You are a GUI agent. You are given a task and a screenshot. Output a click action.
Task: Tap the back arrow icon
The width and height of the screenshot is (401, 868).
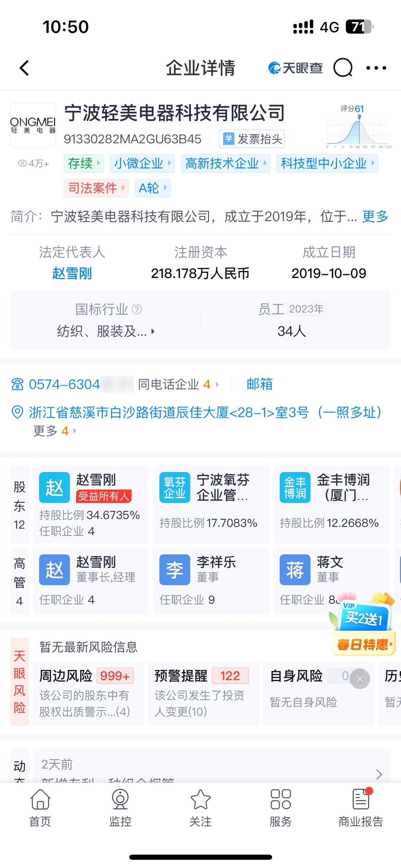tap(24, 68)
